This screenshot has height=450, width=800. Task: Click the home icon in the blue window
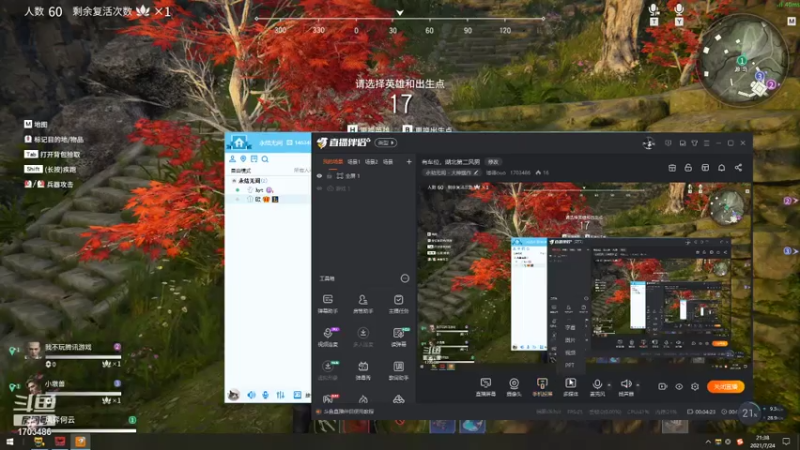click(x=239, y=142)
